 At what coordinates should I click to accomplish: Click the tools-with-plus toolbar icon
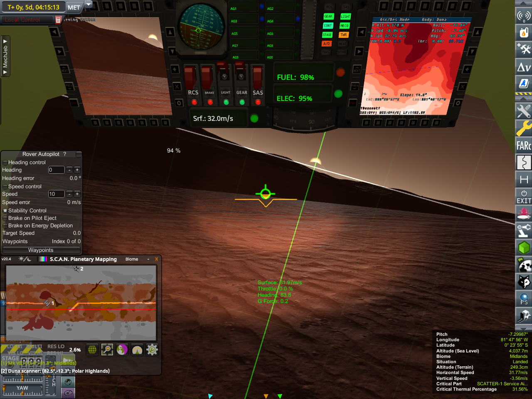coord(523,49)
